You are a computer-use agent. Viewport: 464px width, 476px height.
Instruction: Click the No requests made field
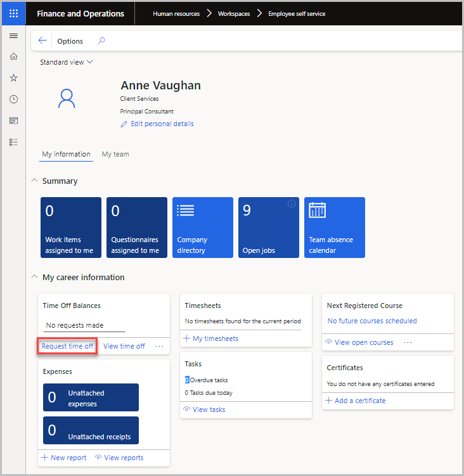[x=84, y=325]
